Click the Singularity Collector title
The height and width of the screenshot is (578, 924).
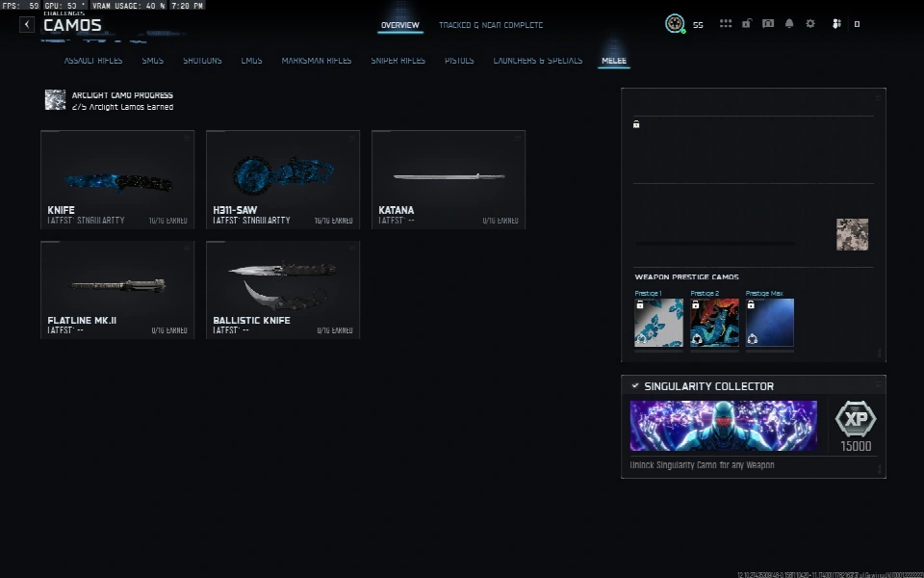(709, 386)
